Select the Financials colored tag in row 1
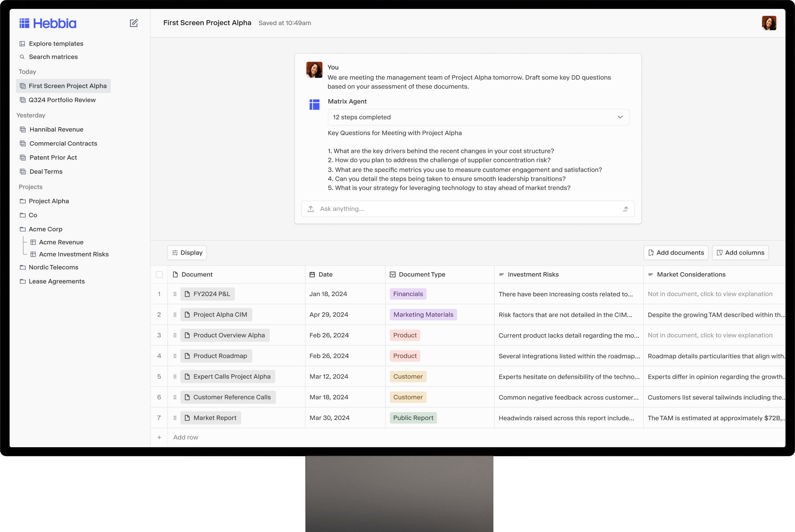 408,294
